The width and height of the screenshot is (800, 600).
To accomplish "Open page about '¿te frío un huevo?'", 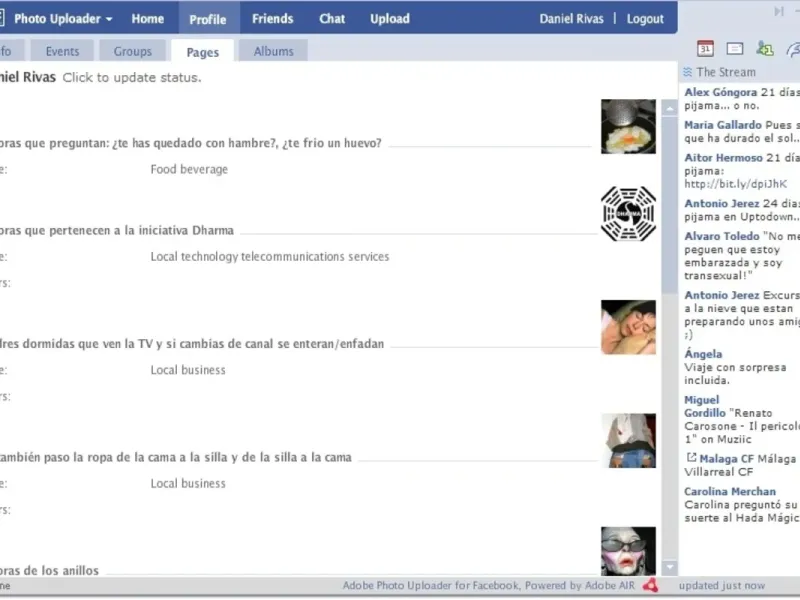I will coord(190,143).
